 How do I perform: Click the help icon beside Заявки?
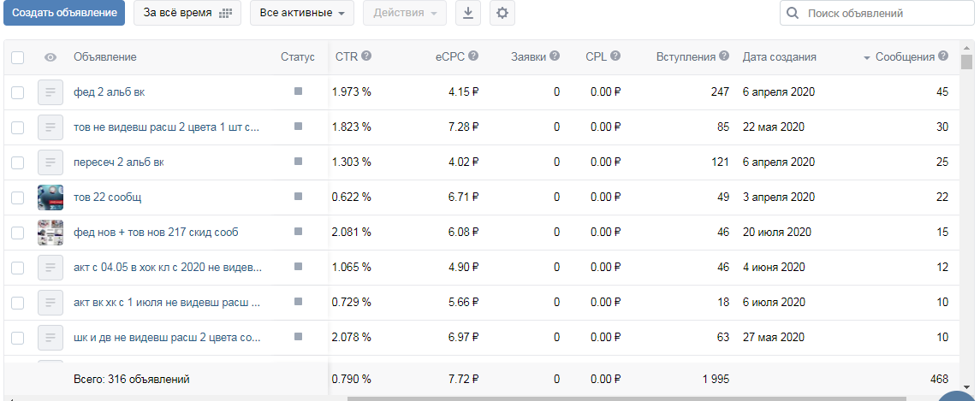pos(555,56)
